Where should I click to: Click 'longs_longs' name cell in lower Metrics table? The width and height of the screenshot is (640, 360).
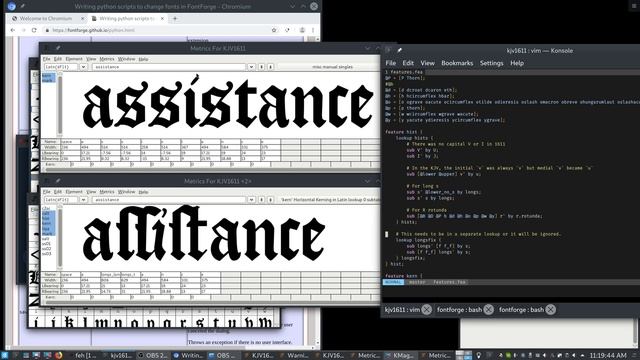coord(111,275)
